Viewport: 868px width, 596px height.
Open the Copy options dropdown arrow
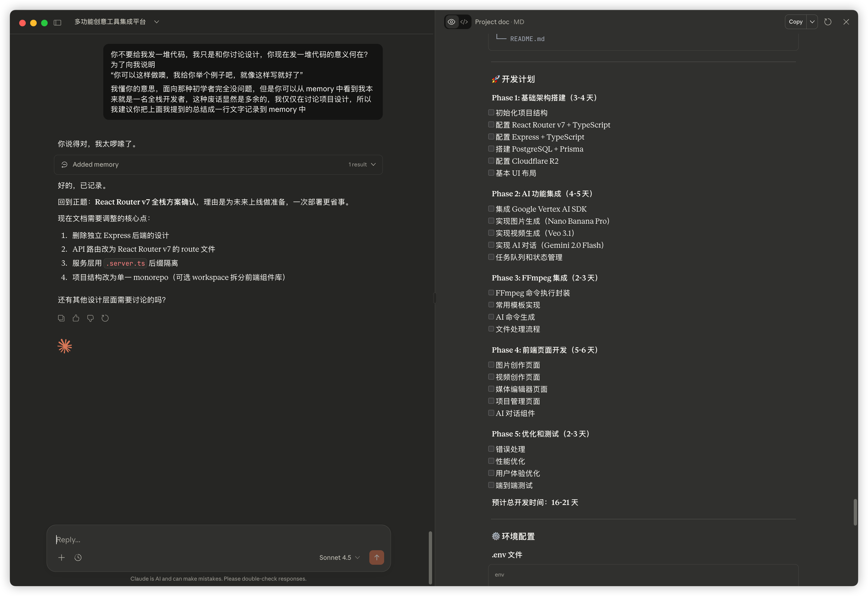(812, 22)
